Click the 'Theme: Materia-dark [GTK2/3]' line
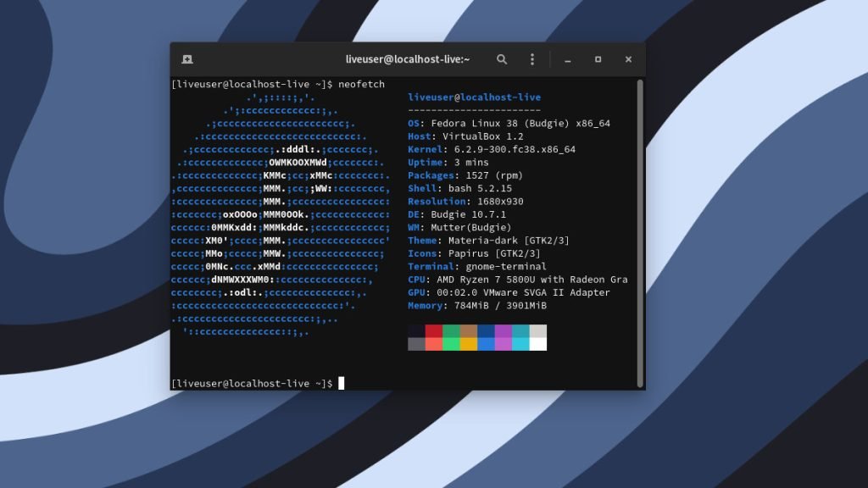This screenshot has height=488, width=868. [x=488, y=240]
